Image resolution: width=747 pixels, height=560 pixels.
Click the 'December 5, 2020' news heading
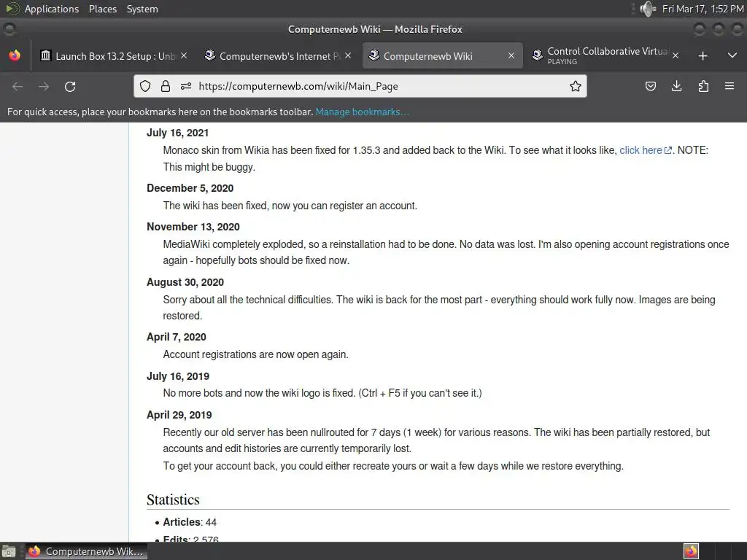[x=190, y=188]
